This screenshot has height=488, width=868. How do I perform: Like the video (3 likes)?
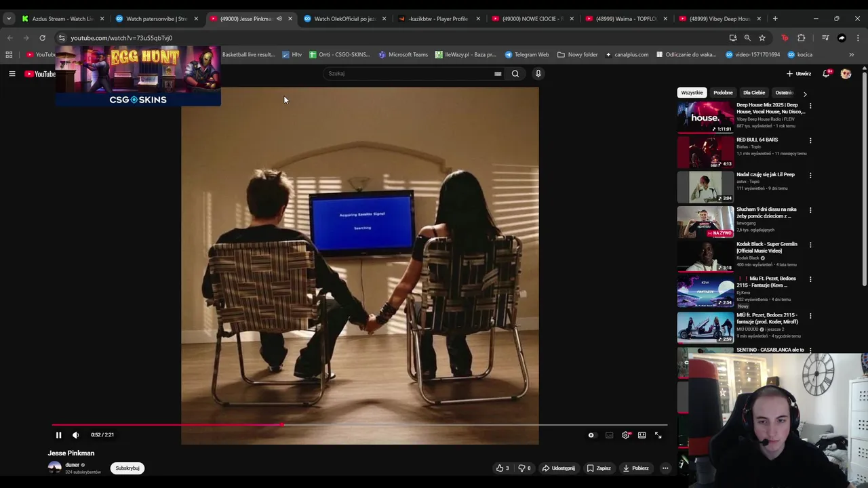click(502, 468)
